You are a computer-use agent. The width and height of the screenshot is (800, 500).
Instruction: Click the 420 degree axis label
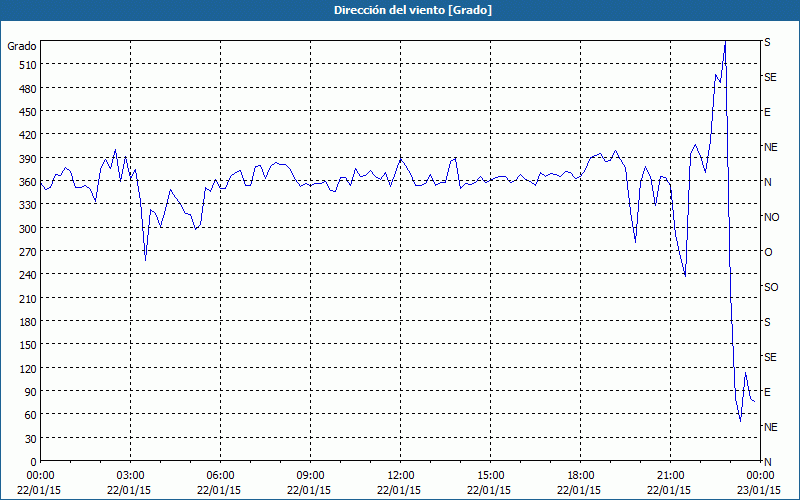point(28,136)
